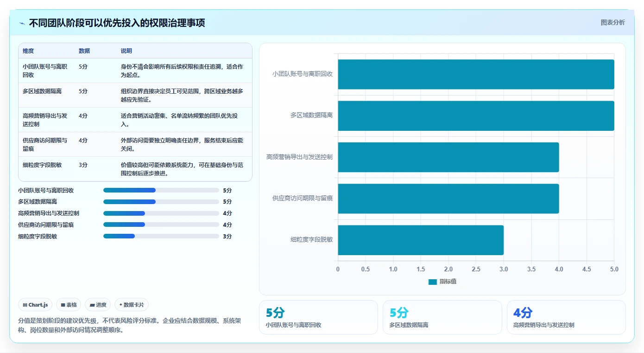Viewport: 644px width, 353px height.
Task: Open the 4分 高频营销导出与发送控制 data card
Action: coord(566,317)
